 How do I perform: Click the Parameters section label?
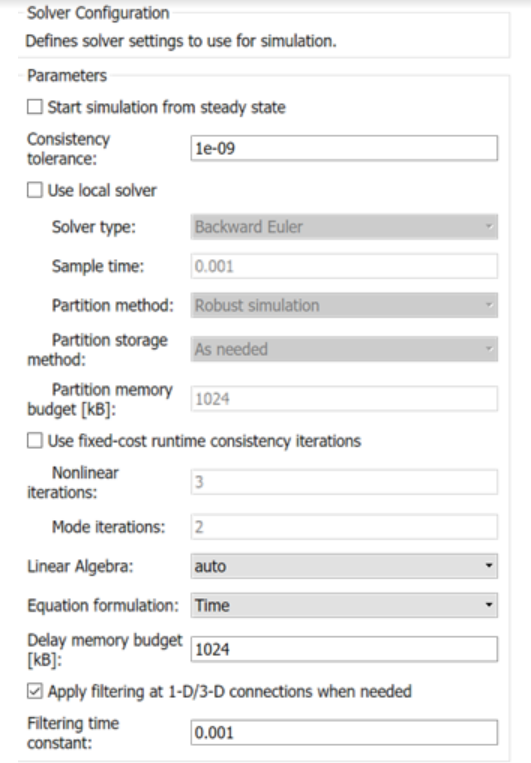tap(67, 76)
